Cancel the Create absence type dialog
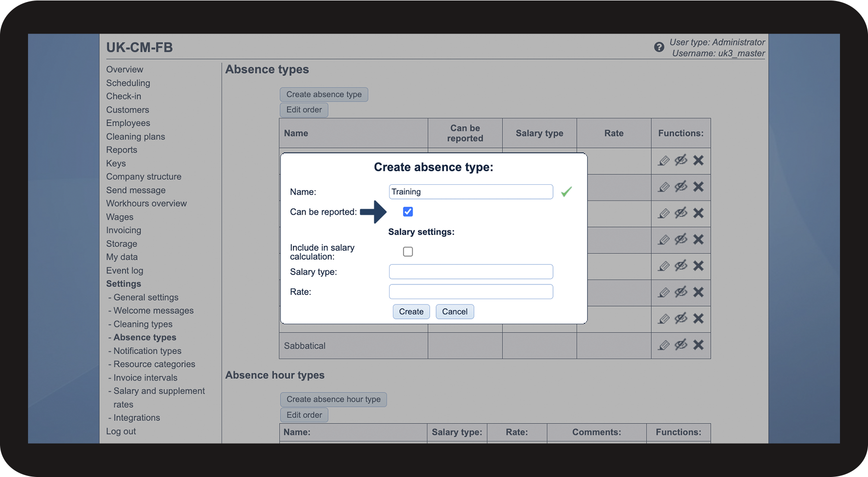Viewport: 868px width, 477px height. (454, 311)
